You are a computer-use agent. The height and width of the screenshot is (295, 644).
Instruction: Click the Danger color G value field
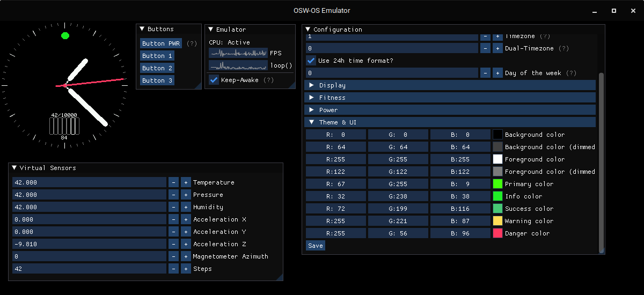click(x=398, y=233)
